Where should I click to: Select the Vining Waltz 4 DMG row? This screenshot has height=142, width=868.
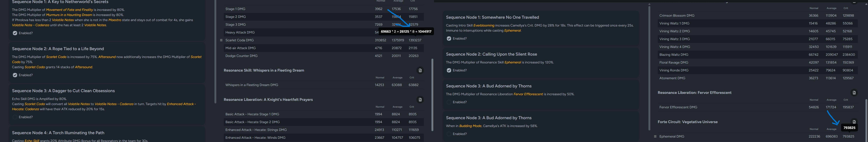tap(758, 47)
